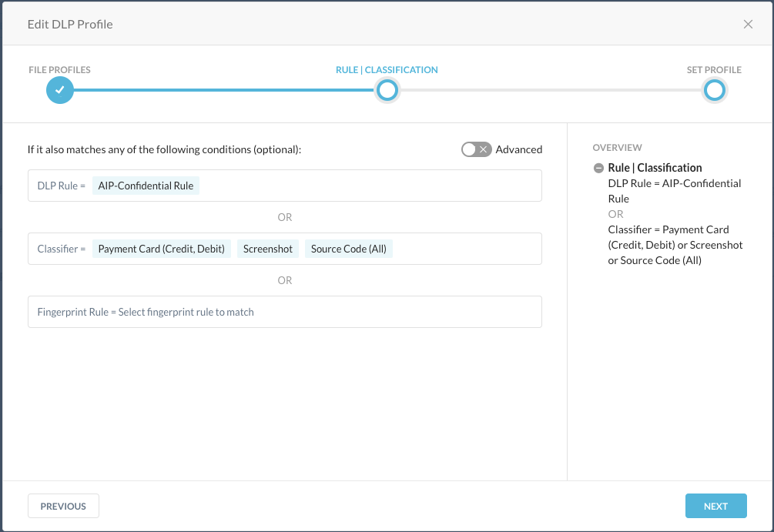
Task: Go back with the Previous button
Action: click(x=63, y=506)
